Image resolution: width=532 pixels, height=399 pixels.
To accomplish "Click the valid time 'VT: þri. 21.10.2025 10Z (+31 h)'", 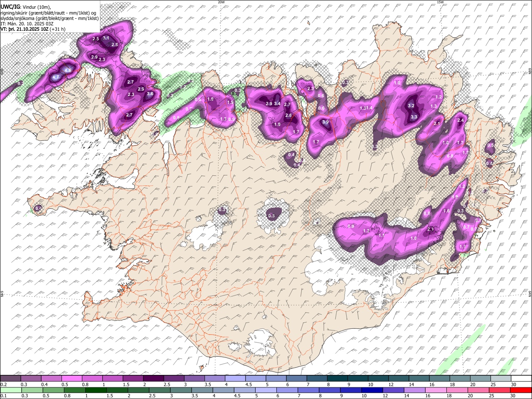I will [x=33, y=29].
